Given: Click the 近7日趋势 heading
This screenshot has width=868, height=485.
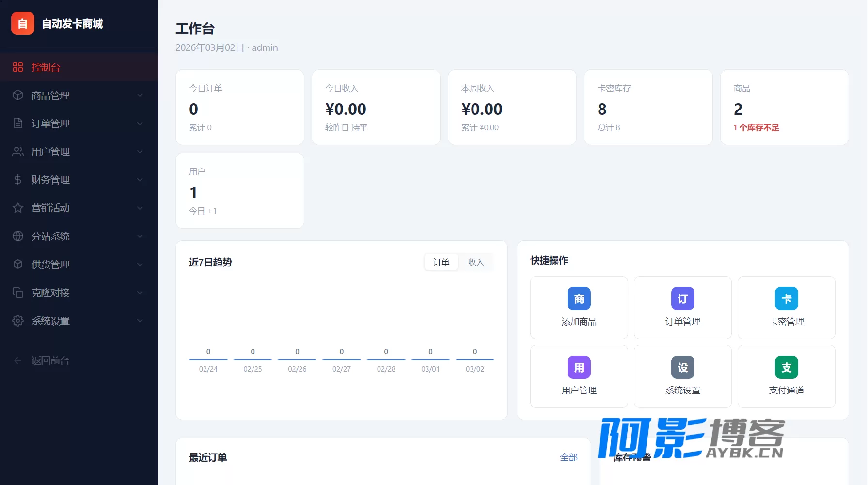Looking at the screenshot, I should point(210,262).
